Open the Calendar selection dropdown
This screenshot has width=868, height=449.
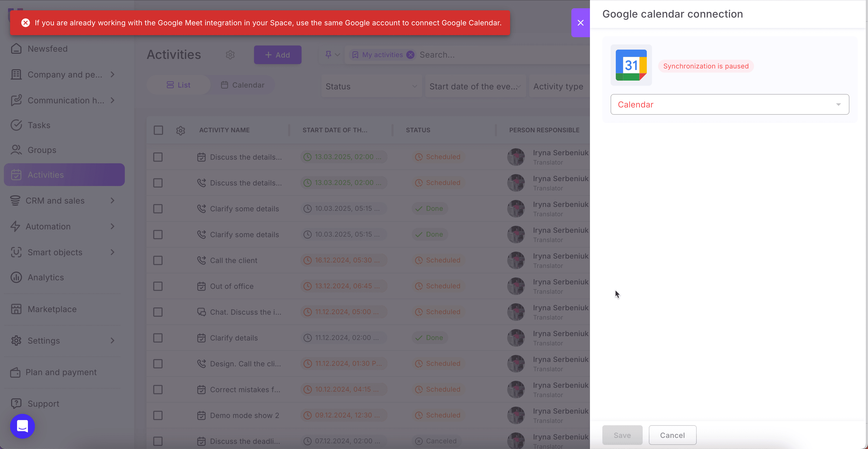[729, 104]
